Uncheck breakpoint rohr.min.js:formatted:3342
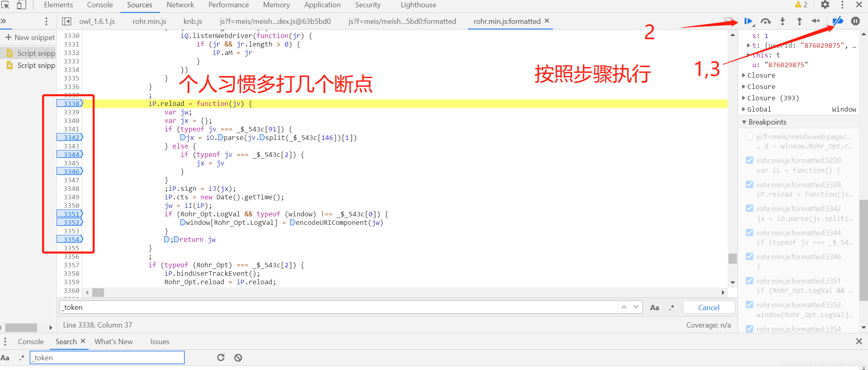The image size is (868, 370). [749, 209]
